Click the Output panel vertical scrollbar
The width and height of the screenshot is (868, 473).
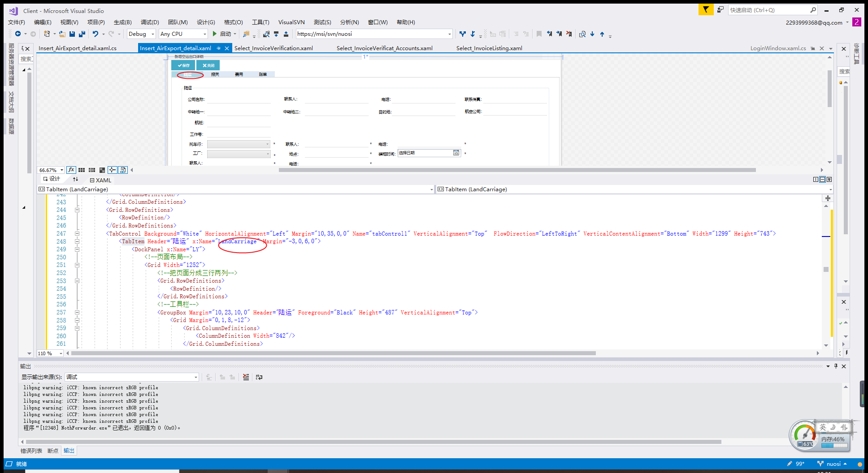(x=846, y=411)
